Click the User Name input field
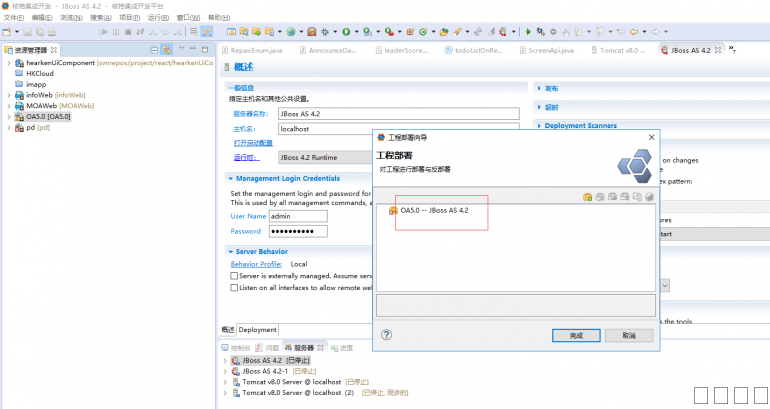 (298, 216)
